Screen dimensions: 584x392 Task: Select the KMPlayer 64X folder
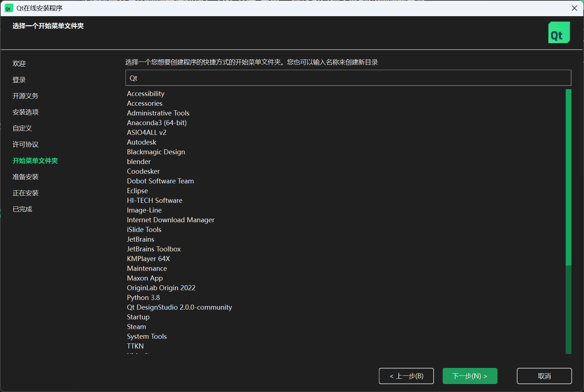(x=148, y=259)
